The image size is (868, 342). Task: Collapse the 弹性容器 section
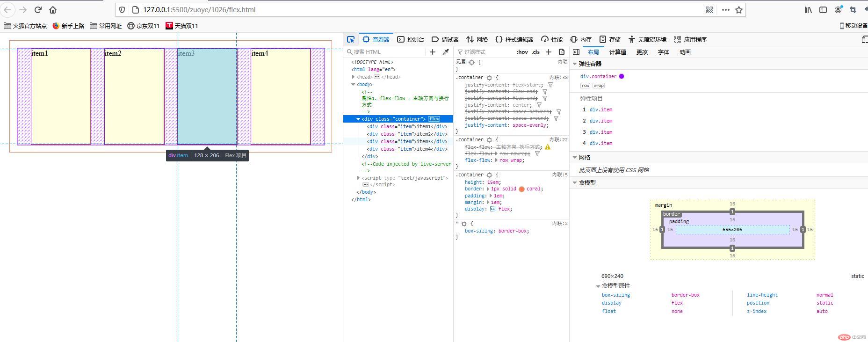click(575, 64)
